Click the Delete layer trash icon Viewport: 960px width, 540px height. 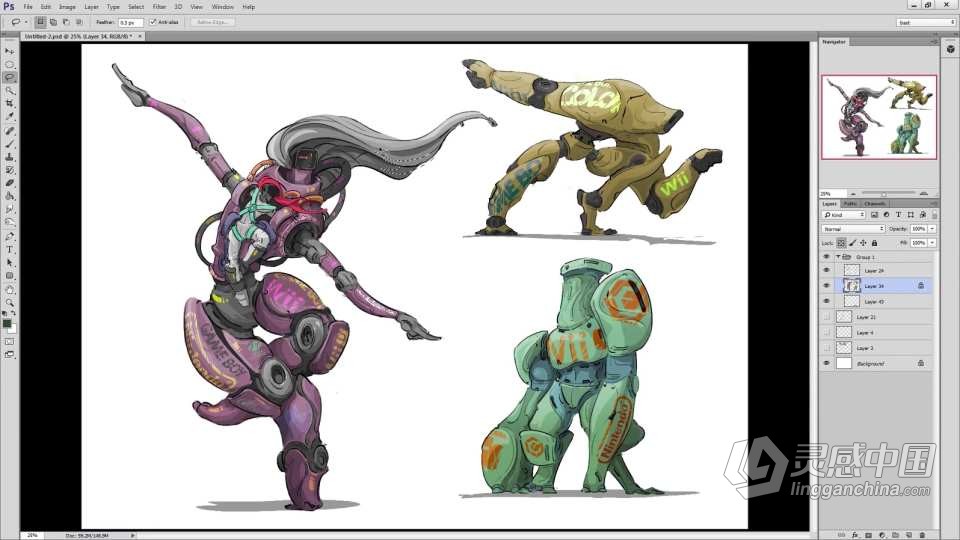pyautogui.click(x=922, y=535)
